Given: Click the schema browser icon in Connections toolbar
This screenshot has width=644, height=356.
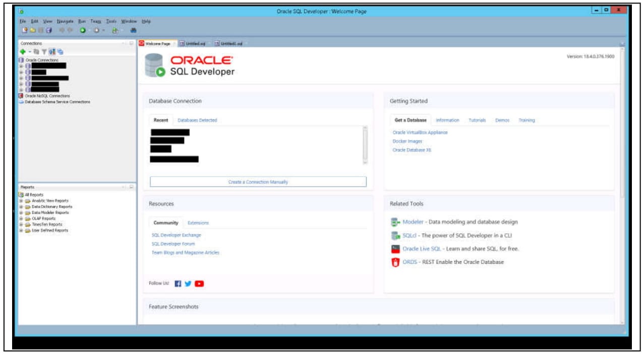Looking at the screenshot, I should 52,51.
